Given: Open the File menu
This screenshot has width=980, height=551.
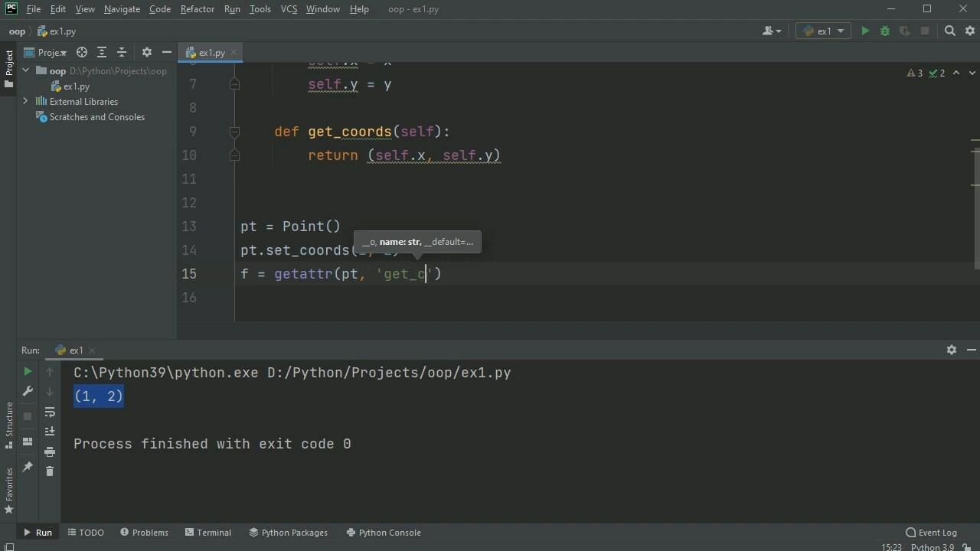Looking at the screenshot, I should point(34,9).
